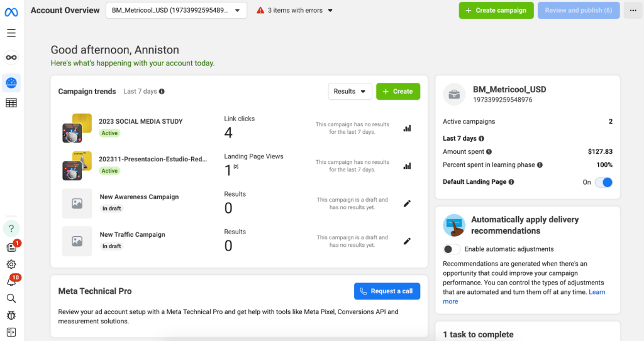Click the $127.83 amount spent value
Screen dimensions: 644x341
(600, 152)
